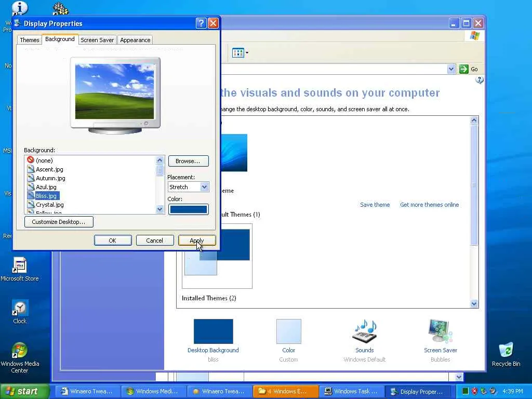Click the red security shield tray icon
The height and width of the screenshot is (399, 532).
click(474, 391)
